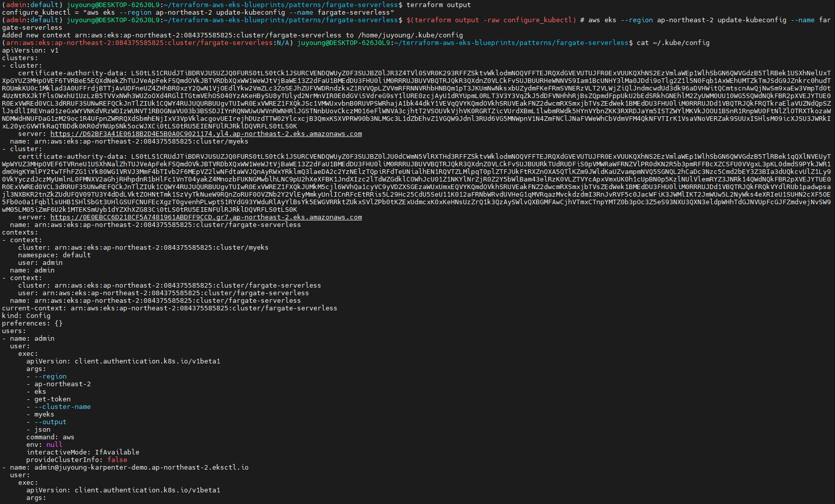
Task: Click the '- json' argument
Action: click(38, 430)
